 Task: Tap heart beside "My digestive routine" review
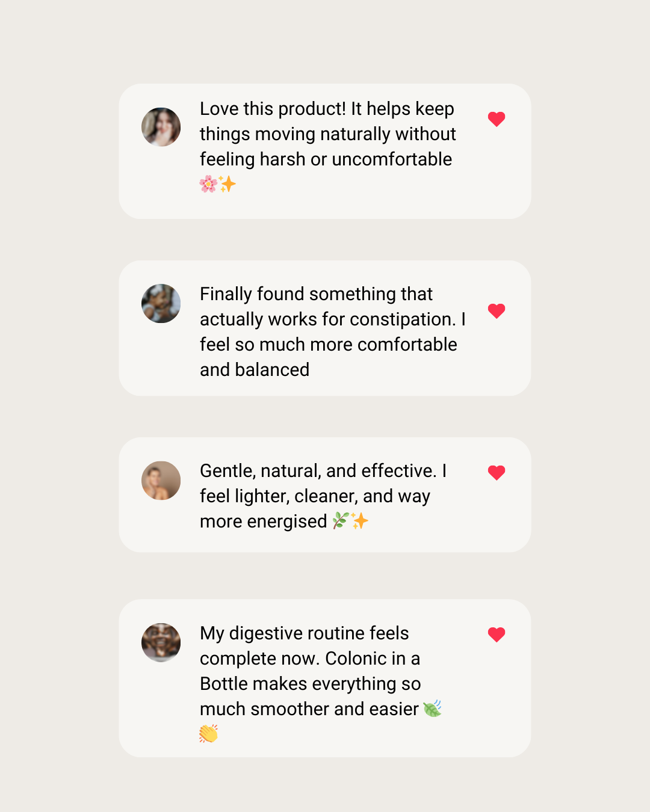click(x=497, y=635)
